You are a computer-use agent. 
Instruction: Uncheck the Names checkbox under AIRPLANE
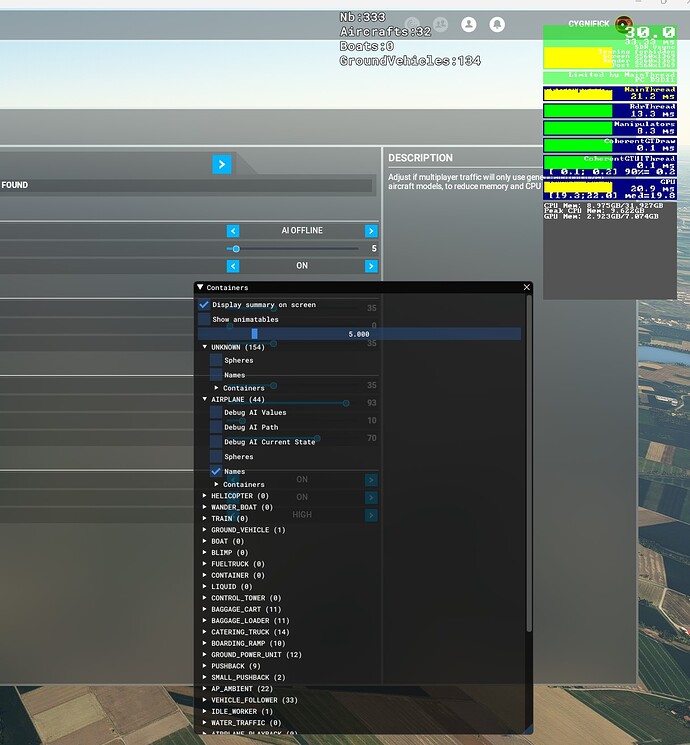216,471
